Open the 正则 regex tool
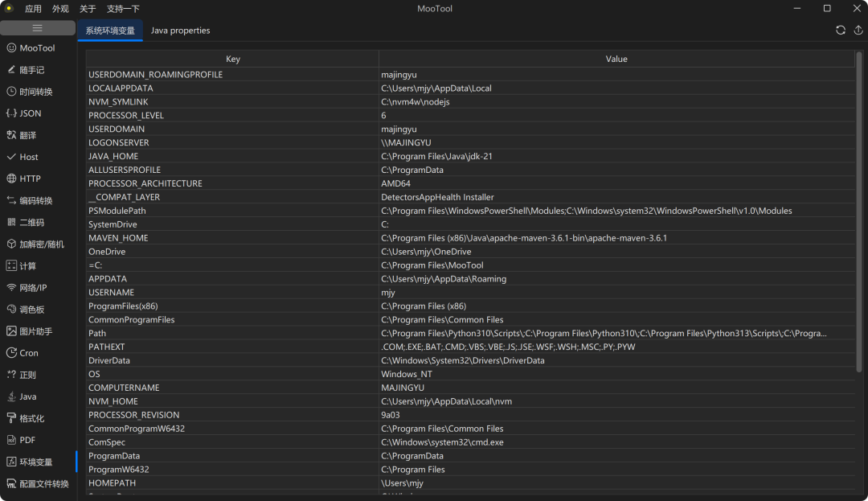 click(27, 375)
